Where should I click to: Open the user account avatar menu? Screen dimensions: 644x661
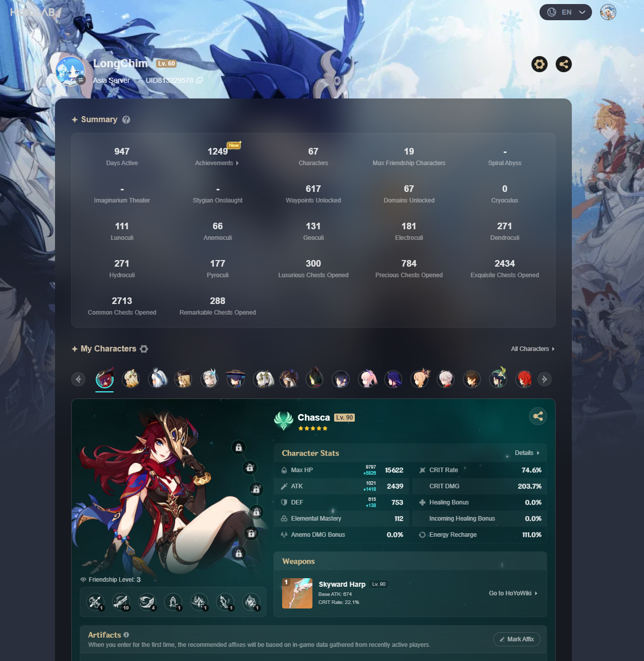pyautogui.click(x=608, y=12)
